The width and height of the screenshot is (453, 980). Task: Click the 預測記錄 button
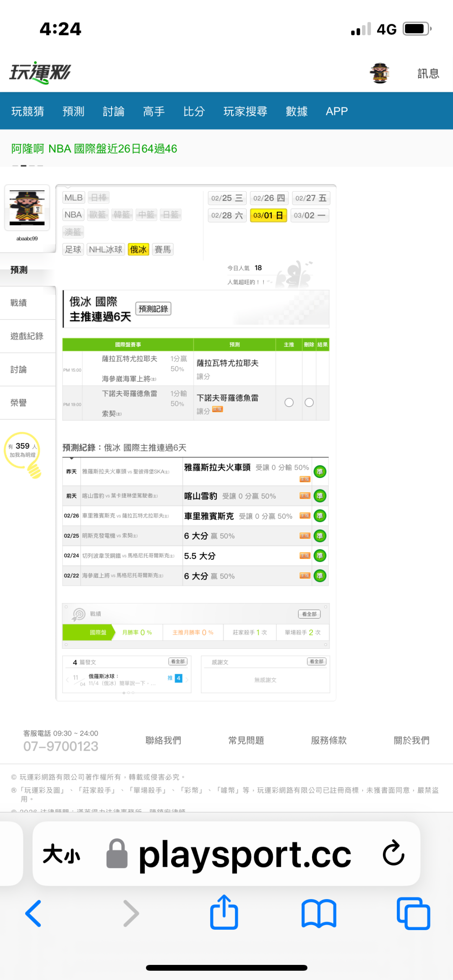tap(153, 309)
